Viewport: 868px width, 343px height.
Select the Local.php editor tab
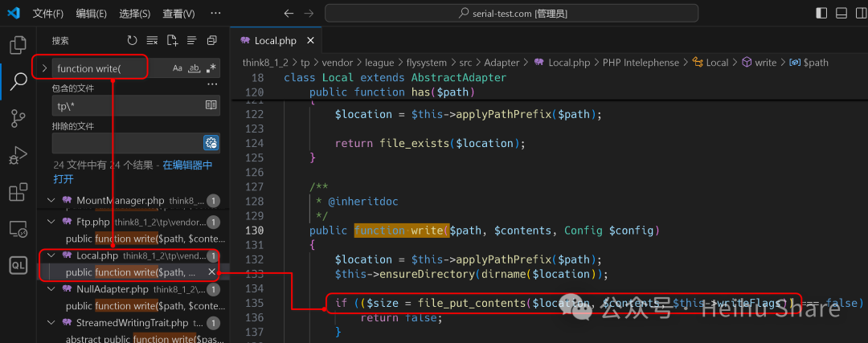(275, 41)
